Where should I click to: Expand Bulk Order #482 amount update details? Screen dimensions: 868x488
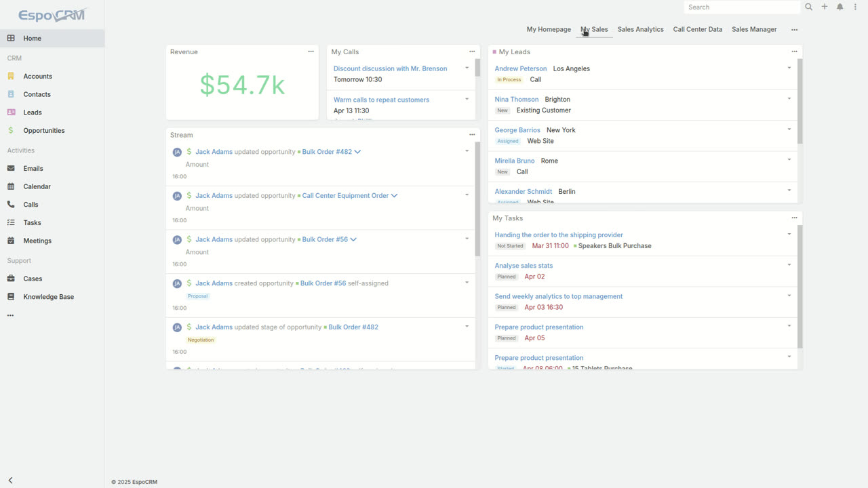[357, 152]
